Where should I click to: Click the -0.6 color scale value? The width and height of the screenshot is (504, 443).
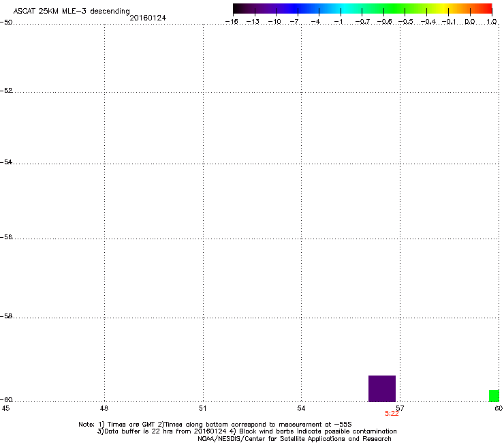[x=384, y=22]
